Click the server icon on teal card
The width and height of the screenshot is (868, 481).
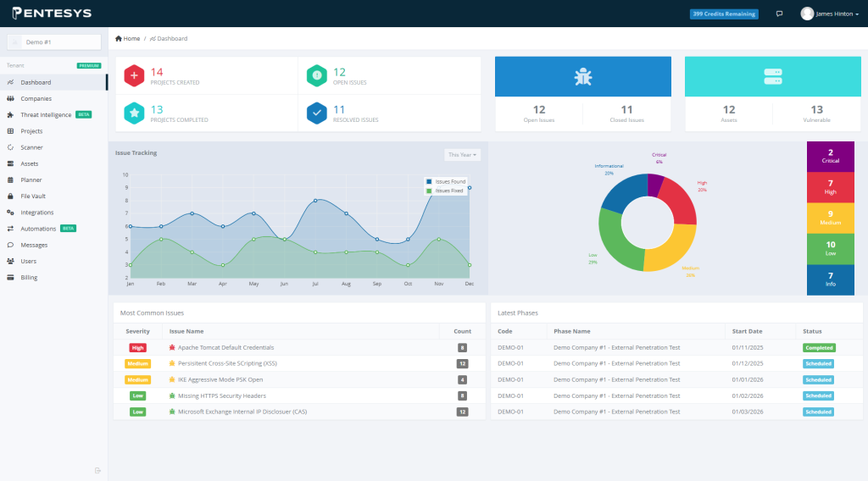772,76
